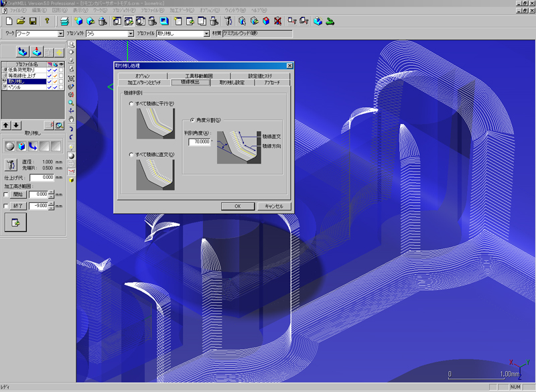Expand the プロジェクト dropdown
This screenshot has height=392, width=536.
click(x=131, y=34)
